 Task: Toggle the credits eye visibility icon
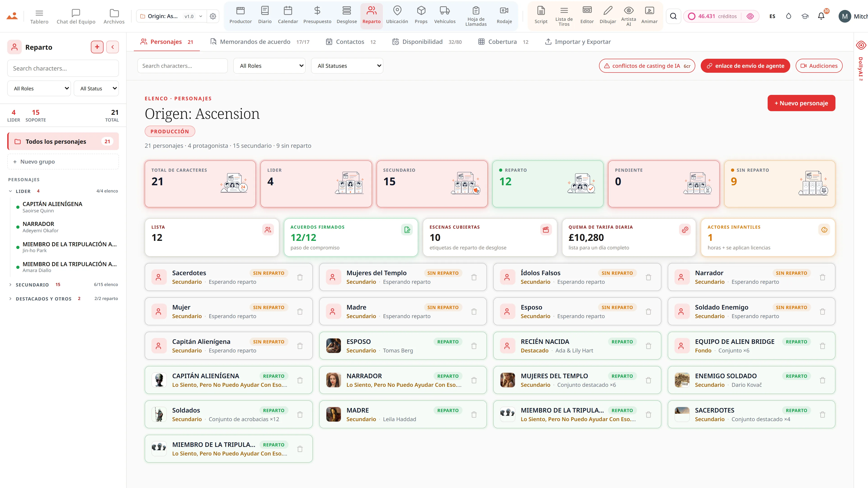[750, 16]
